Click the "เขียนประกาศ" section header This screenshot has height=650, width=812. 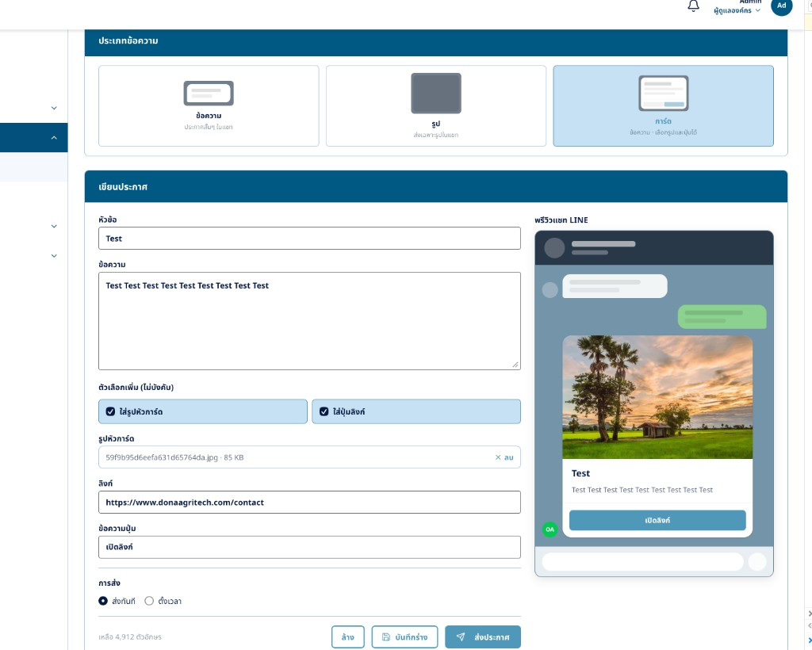coord(123,187)
